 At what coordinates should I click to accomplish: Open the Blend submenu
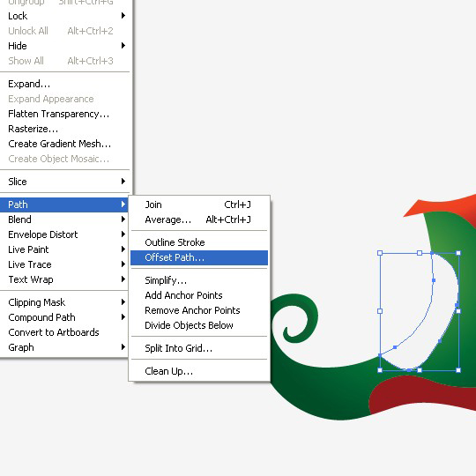coord(64,219)
